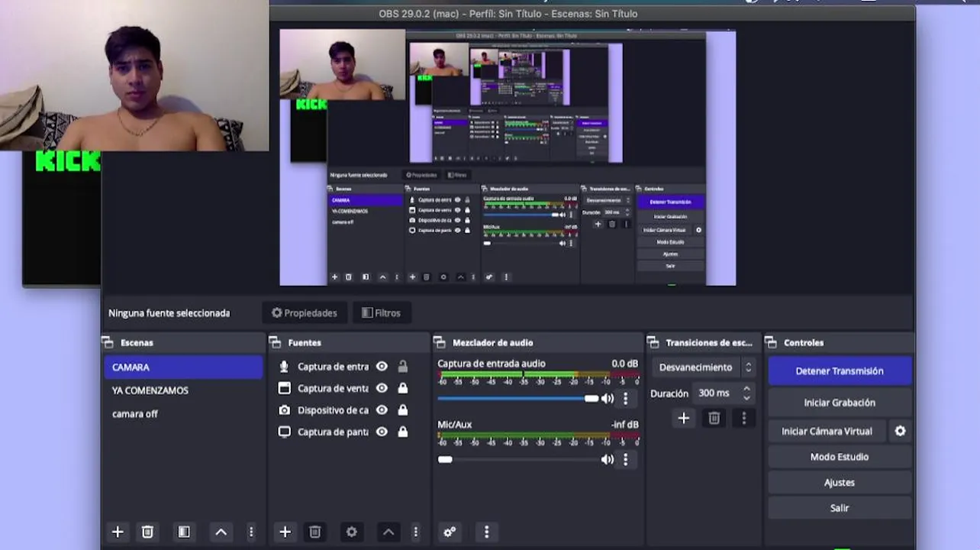Click Salir to quit OBS
Screen dimensions: 980x550
point(840,508)
